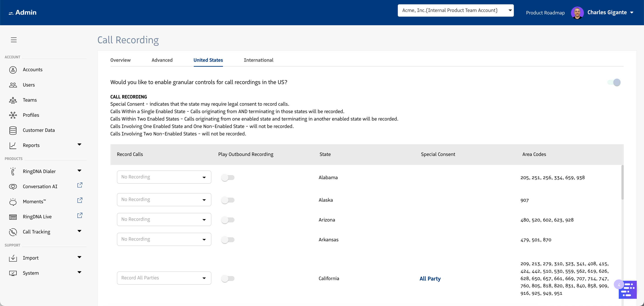Switch to the Advanced tab

[x=162, y=60]
